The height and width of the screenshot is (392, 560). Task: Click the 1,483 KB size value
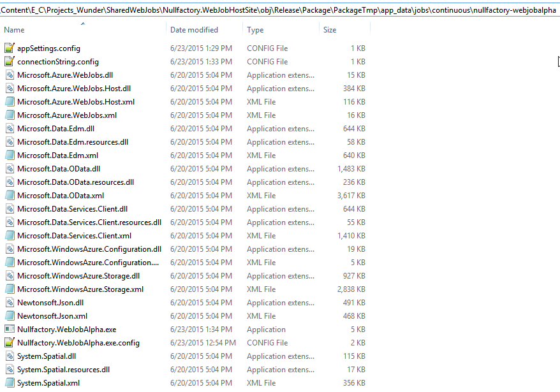[x=351, y=168]
